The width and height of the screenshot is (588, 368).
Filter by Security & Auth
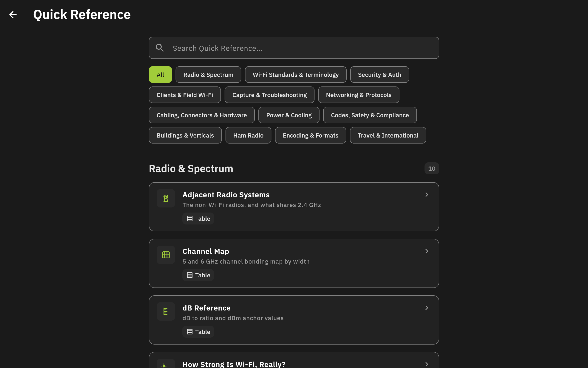click(x=379, y=75)
